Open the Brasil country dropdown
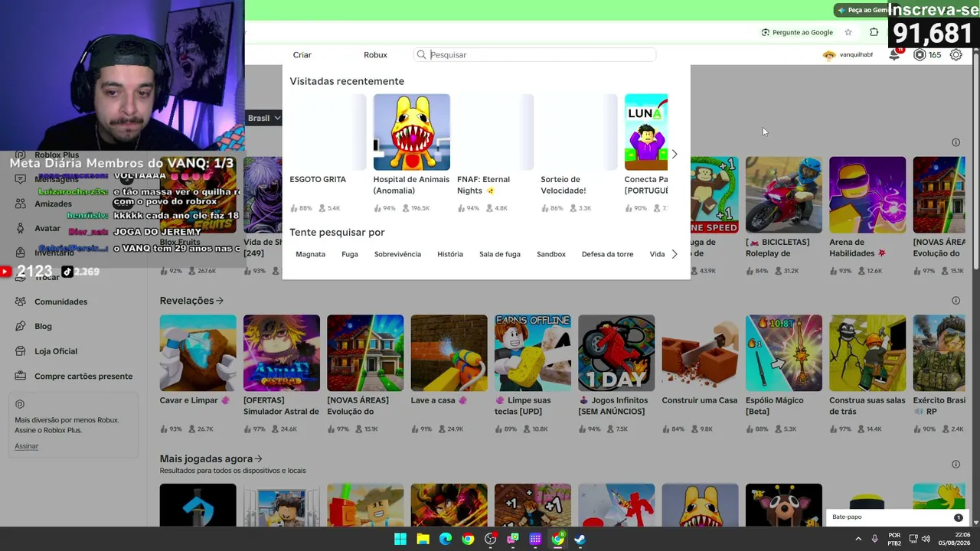980x551 pixels. (264, 118)
